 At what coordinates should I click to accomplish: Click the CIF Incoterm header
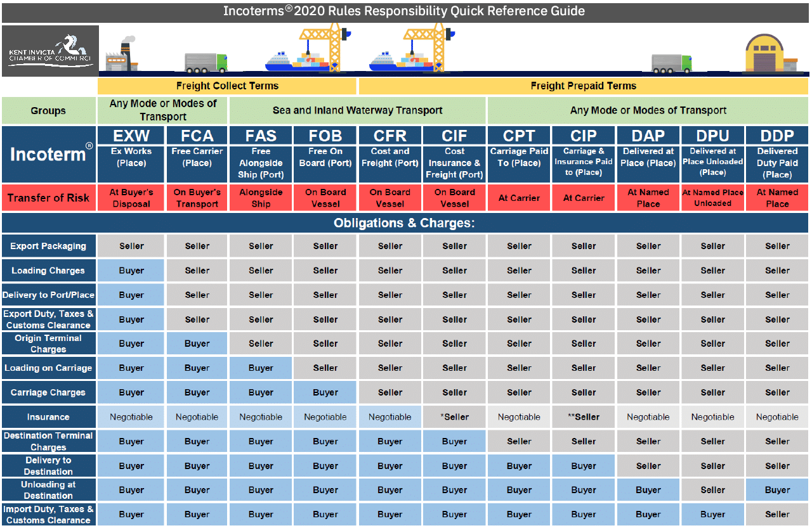(x=454, y=136)
